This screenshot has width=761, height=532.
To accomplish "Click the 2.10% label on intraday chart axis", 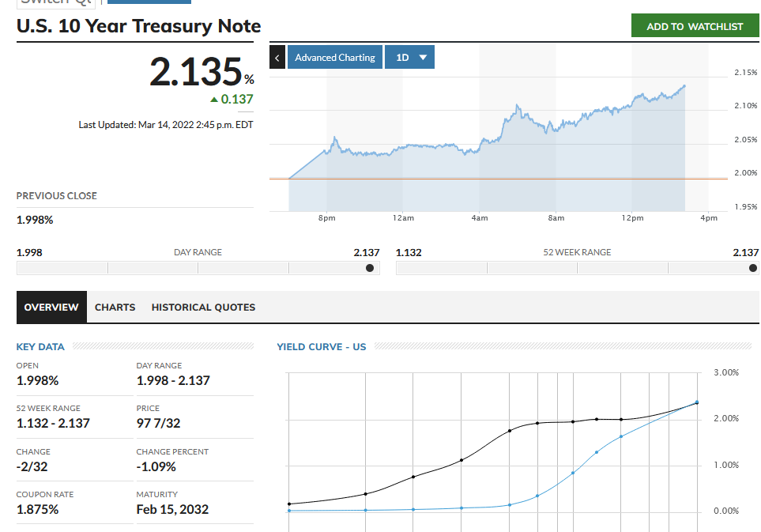I will [745, 105].
